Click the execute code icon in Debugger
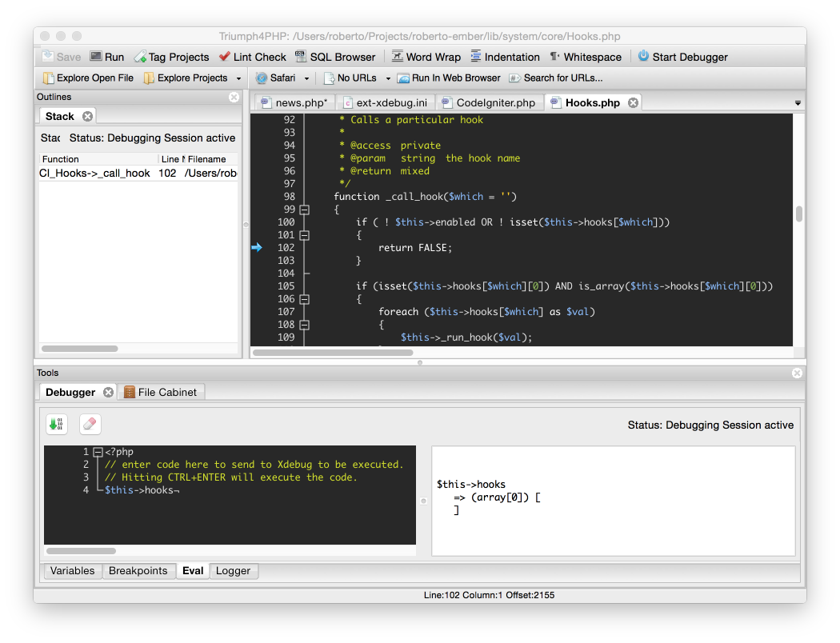Screen dimensions: 840x643 click(x=57, y=425)
